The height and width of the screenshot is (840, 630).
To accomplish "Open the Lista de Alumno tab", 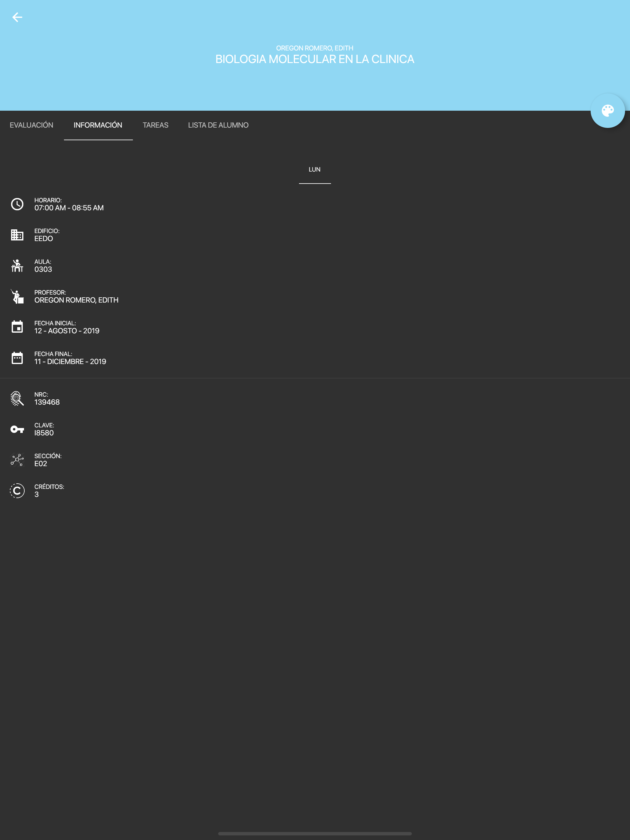I will pos(218,125).
